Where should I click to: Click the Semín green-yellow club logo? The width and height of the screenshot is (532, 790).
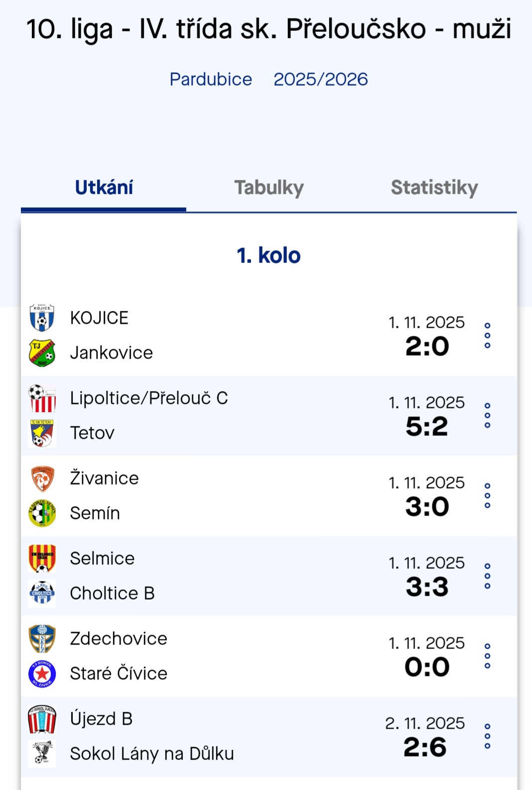point(42,513)
